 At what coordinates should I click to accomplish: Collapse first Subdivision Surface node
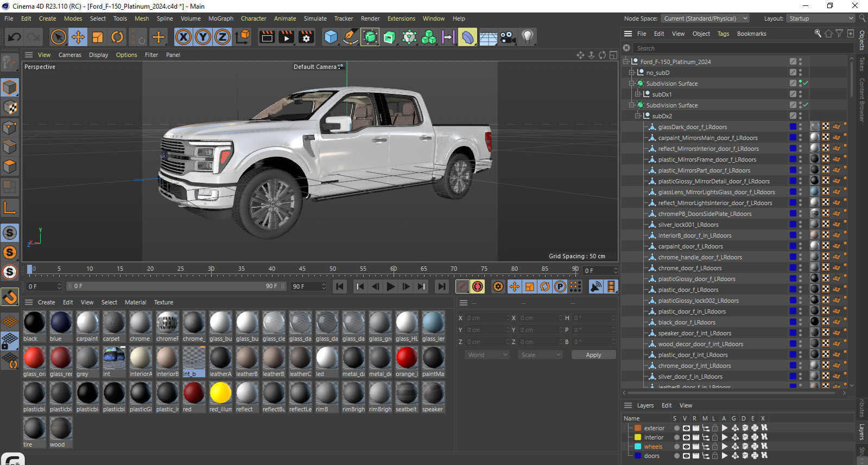tap(632, 84)
